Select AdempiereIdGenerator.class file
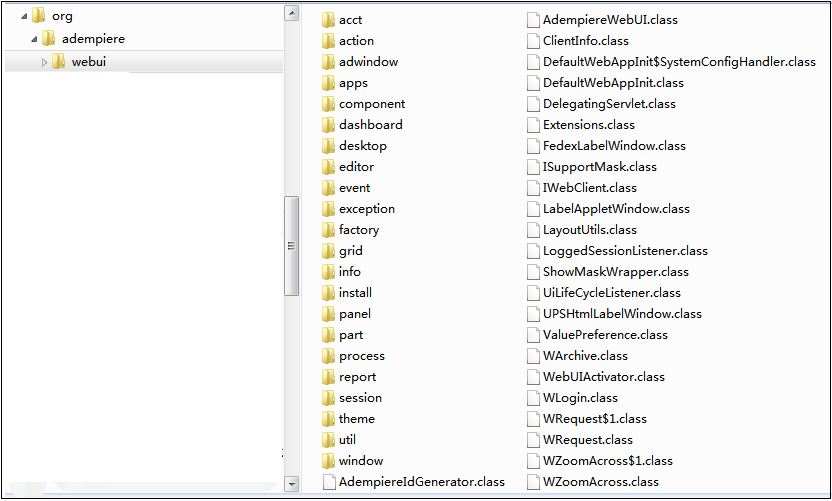This screenshot has width=832, height=501. [x=413, y=482]
